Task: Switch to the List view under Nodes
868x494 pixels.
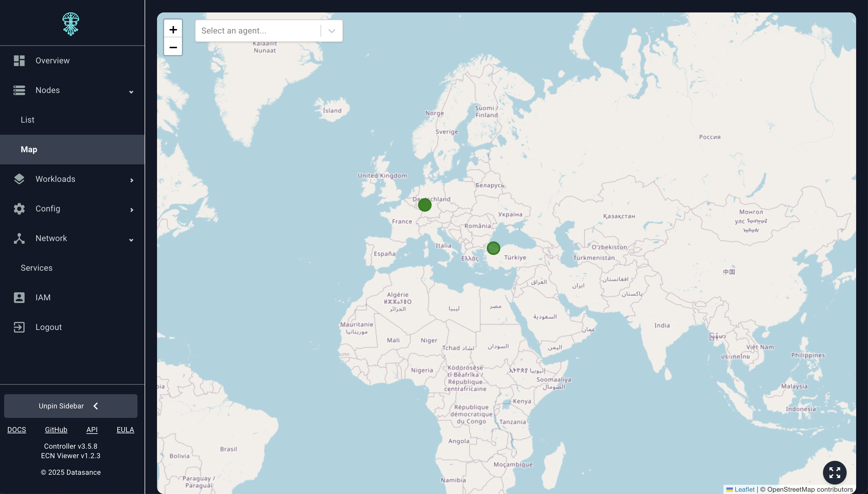Action: [28, 119]
